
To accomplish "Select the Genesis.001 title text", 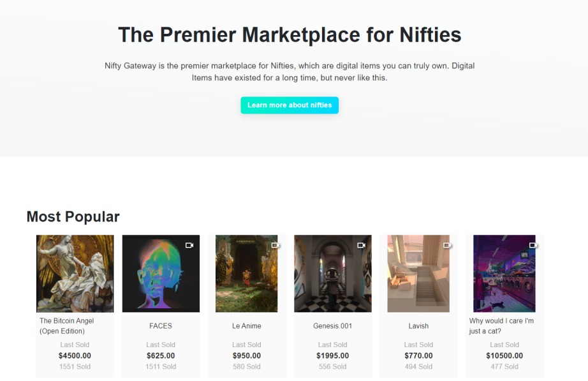I will (333, 326).
